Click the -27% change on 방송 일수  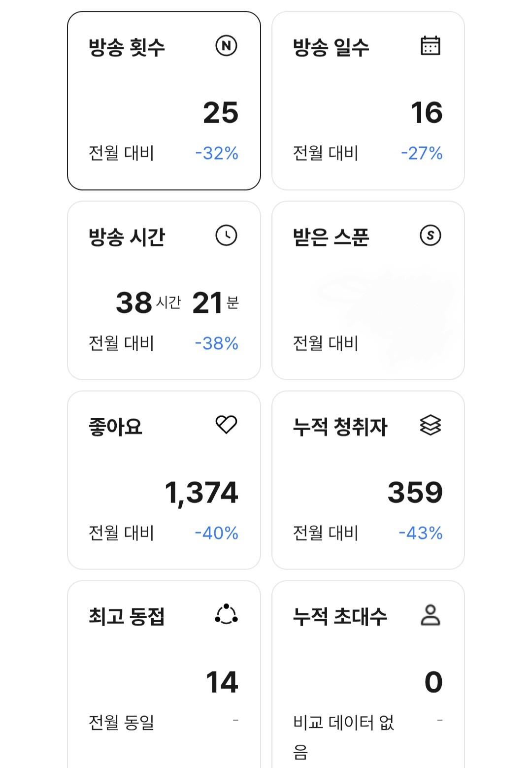422,153
